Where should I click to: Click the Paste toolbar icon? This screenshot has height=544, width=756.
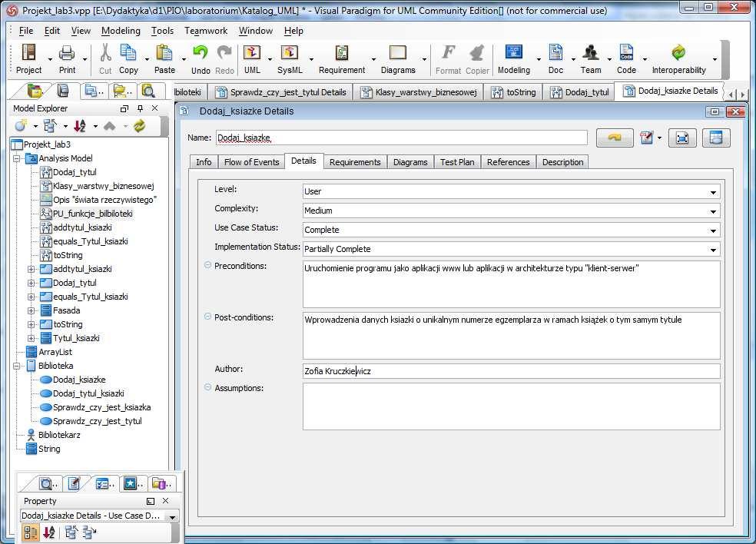pos(164,59)
